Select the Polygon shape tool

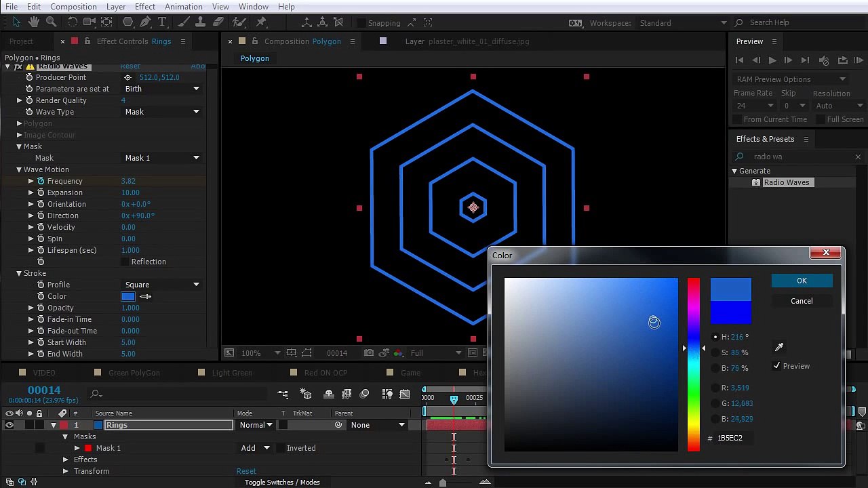[x=127, y=22]
